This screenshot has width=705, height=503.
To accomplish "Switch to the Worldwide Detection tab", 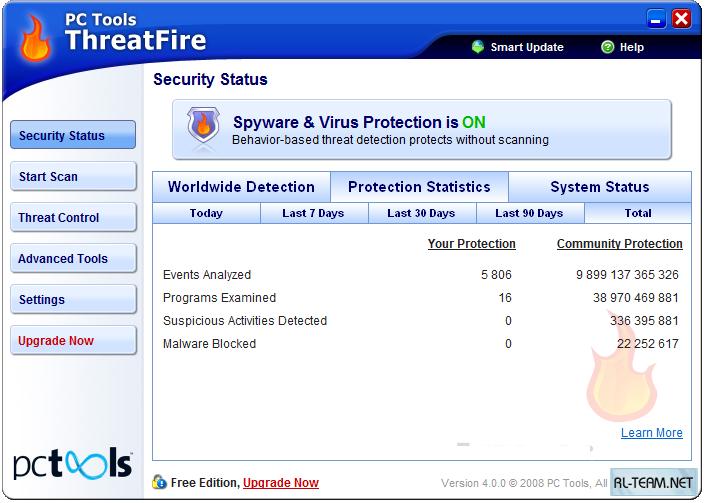I will coord(241,187).
